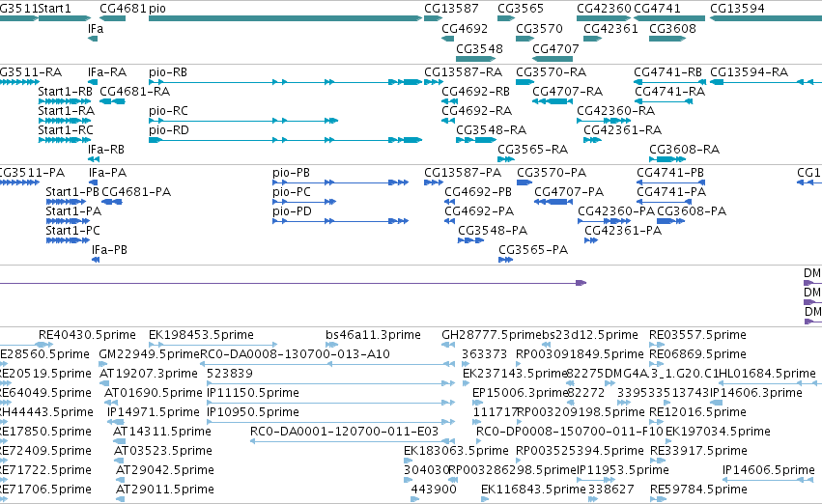The width and height of the screenshot is (822, 504).
Task: Click the IFa gene label
Action: 96,28
